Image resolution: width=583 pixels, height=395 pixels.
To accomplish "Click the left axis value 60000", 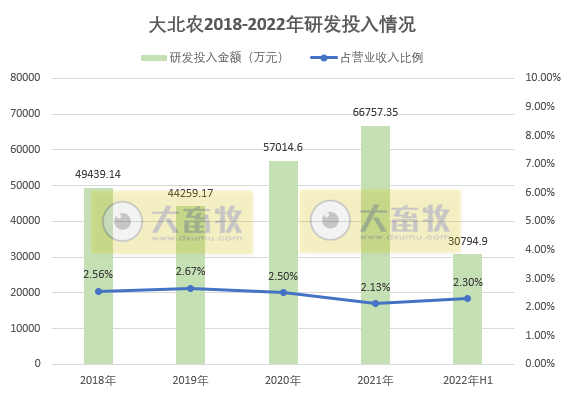I will (x=25, y=150).
